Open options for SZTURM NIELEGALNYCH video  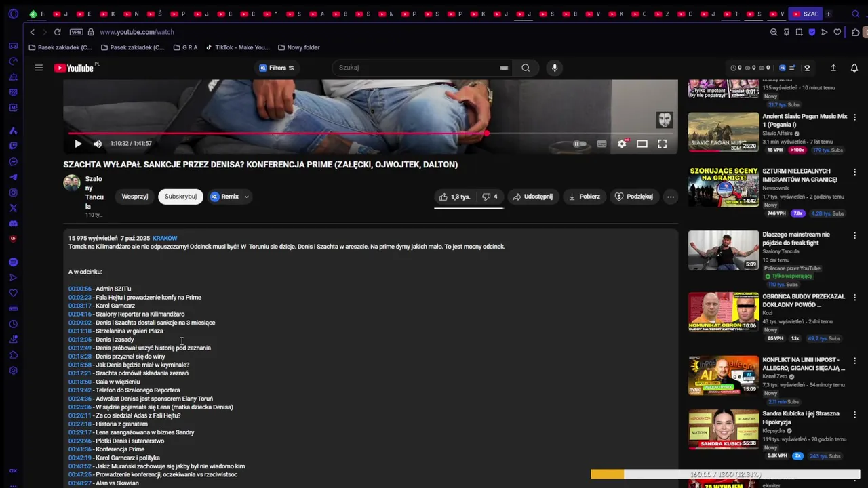coord(854,172)
